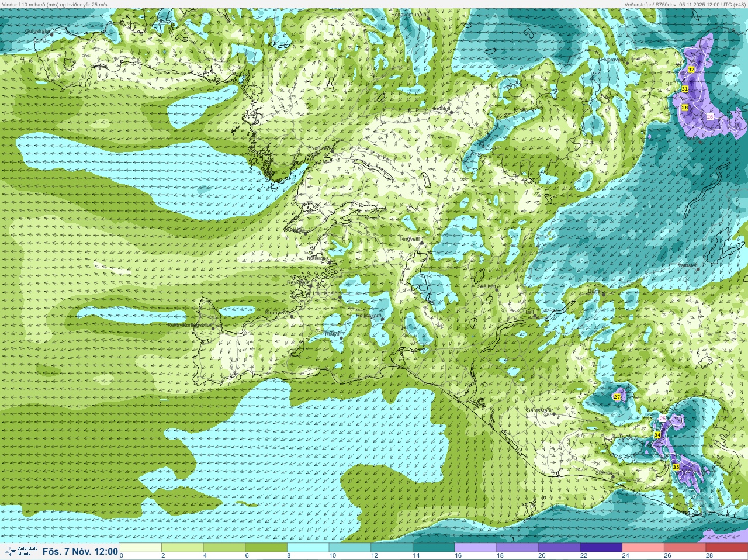
Task: Click the Hellisskarð station label
Action: 369,316
